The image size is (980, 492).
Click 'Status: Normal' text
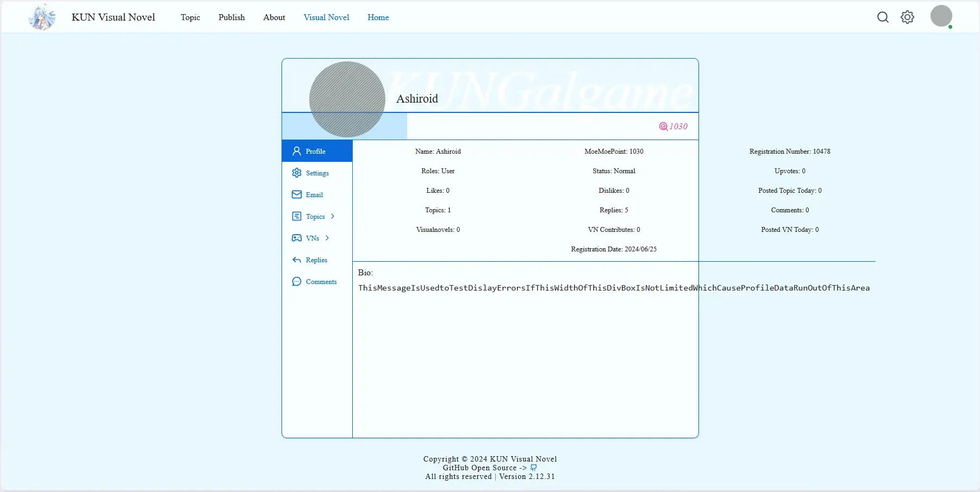point(614,171)
